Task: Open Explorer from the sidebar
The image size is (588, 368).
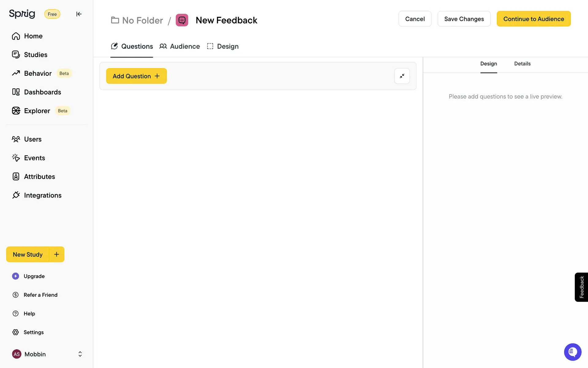Action: tap(37, 111)
